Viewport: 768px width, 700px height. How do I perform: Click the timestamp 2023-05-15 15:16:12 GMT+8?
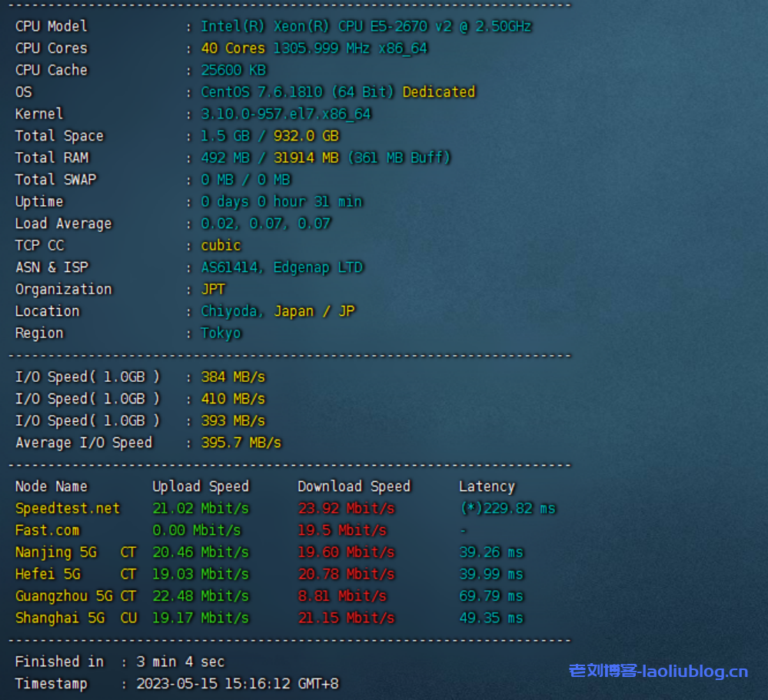coord(237,684)
